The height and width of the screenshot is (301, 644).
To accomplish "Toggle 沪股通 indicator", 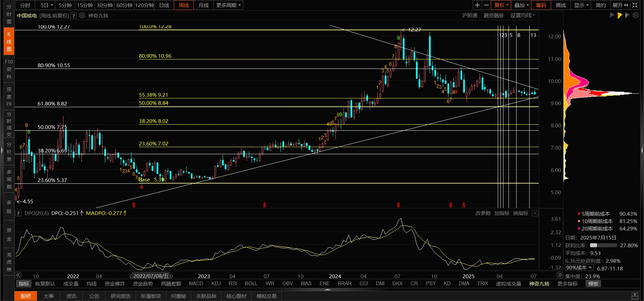I will (470, 15).
